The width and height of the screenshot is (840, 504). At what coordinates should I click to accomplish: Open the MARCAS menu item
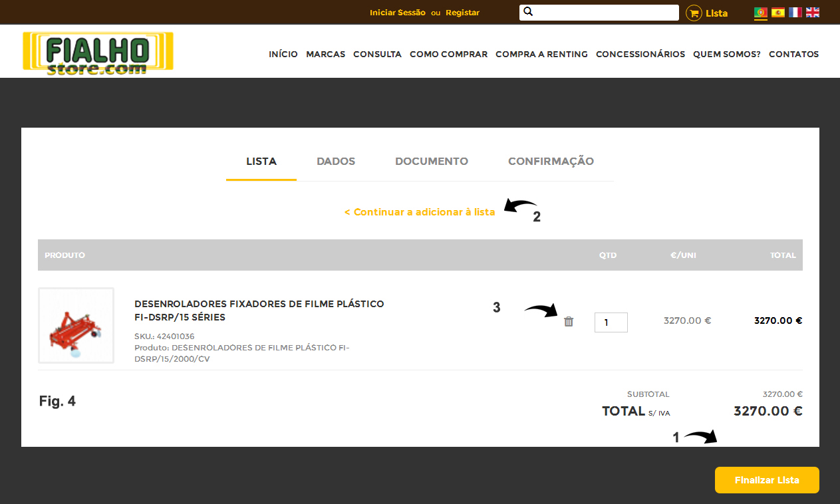[325, 55]
